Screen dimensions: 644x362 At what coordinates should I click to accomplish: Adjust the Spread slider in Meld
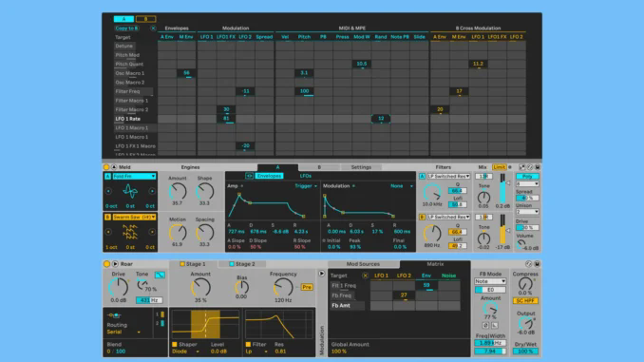click(527, 198)
